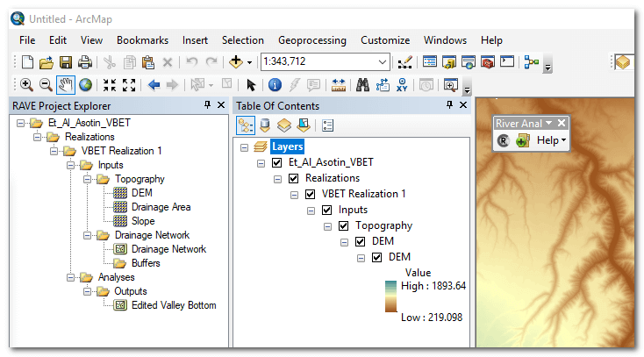The width and height of the screenshot is (644, 357).
Task: Click the Print icon in toolbar
Action: [x=84, y=62]
